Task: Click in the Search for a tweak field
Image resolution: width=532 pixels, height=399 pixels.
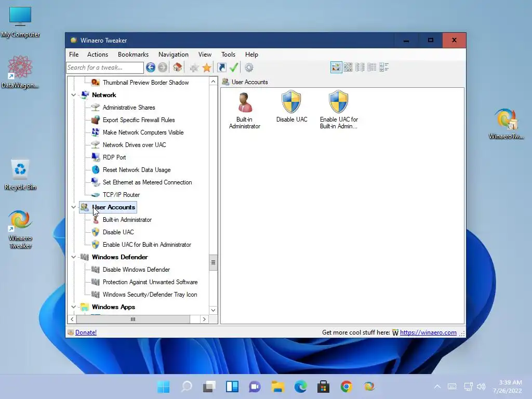Action: (x=105, y=68)
